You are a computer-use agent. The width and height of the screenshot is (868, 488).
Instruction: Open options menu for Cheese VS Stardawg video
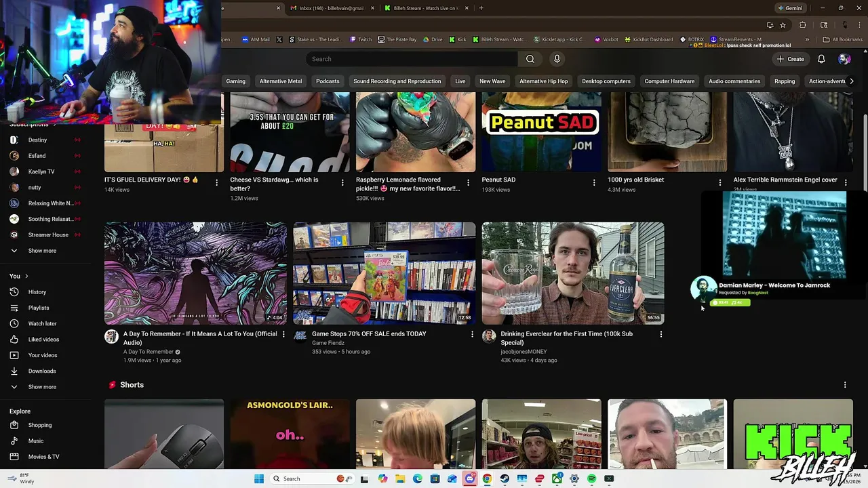pos(342,182)
